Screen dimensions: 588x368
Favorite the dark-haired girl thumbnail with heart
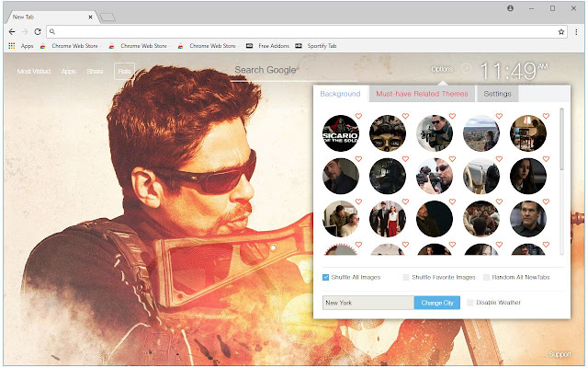546,159
